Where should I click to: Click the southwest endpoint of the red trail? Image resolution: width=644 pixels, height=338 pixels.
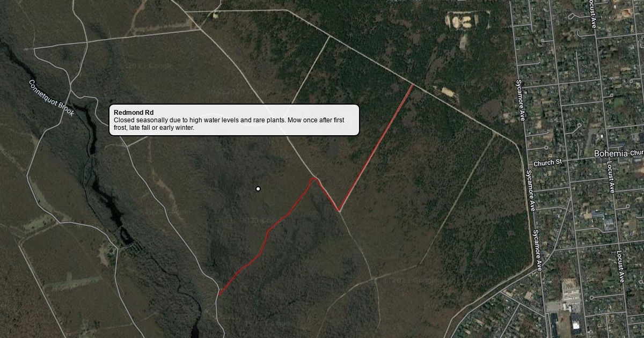219,293
